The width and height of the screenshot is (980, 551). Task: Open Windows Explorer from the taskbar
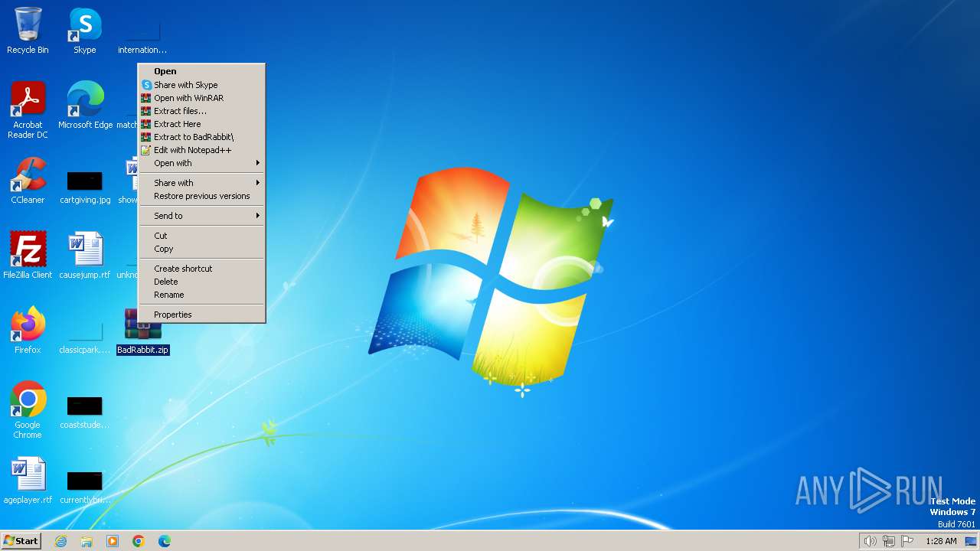pos(87,541)
